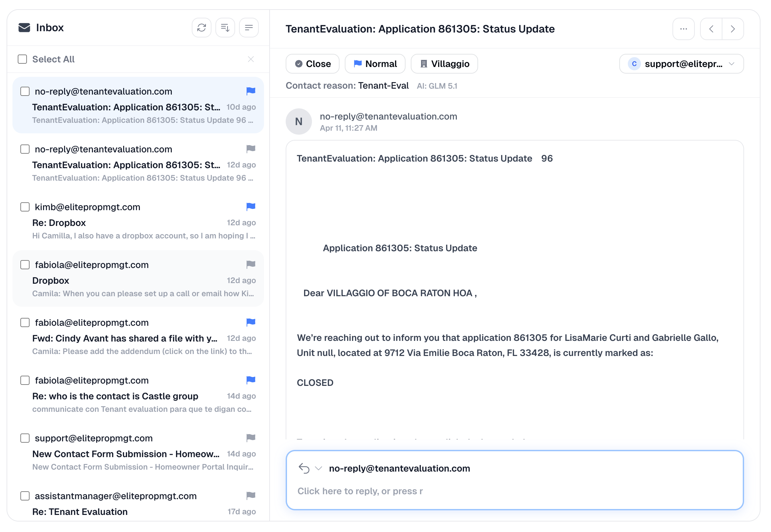
Task: Click the blue flag on Re: Dropbox email
Action: (x=251, y=207)
